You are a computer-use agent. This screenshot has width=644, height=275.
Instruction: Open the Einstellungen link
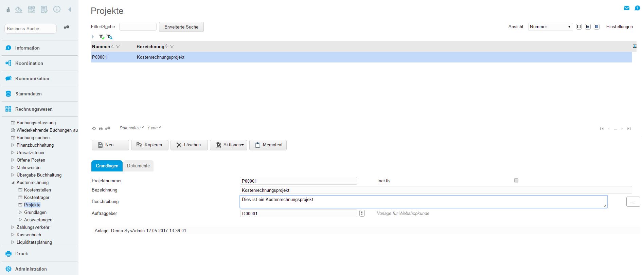(x=620, y=26)
